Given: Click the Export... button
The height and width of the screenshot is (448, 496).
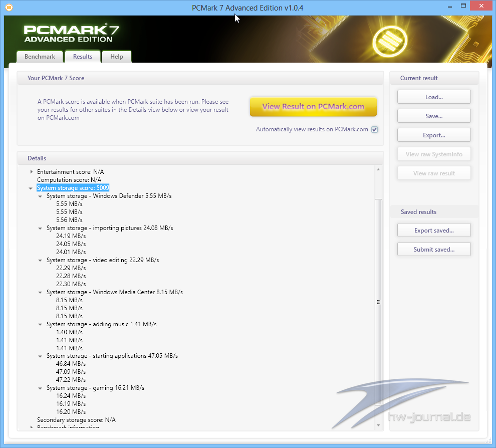Looking at the screenshot, I should (434, 135).
